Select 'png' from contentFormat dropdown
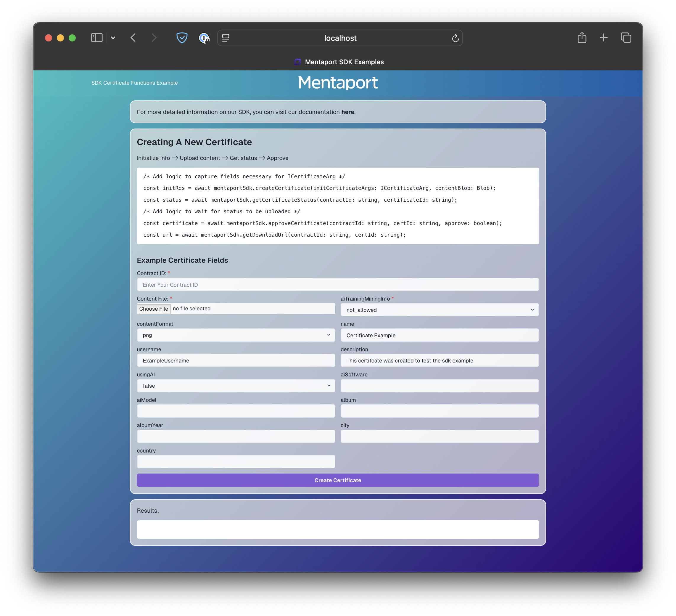676x616 pixels. coord(236,335)
